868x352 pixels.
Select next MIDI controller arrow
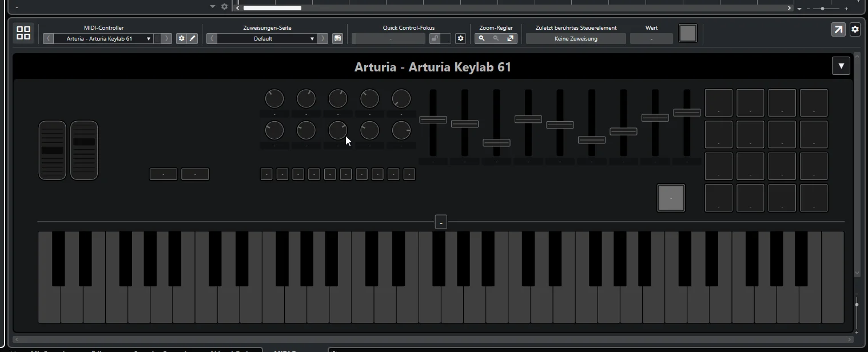(166, 38)
